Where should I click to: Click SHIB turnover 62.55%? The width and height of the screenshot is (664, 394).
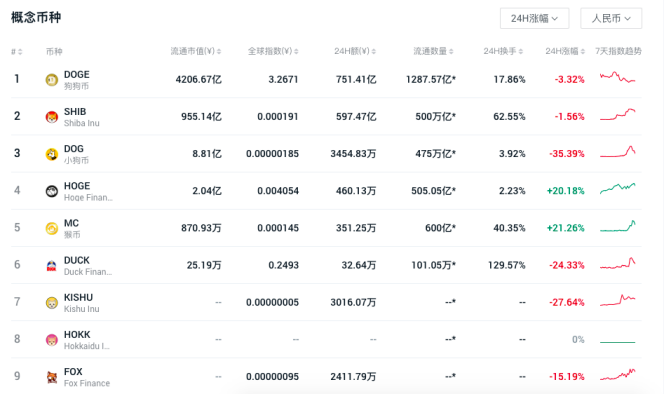click(509, 117)
